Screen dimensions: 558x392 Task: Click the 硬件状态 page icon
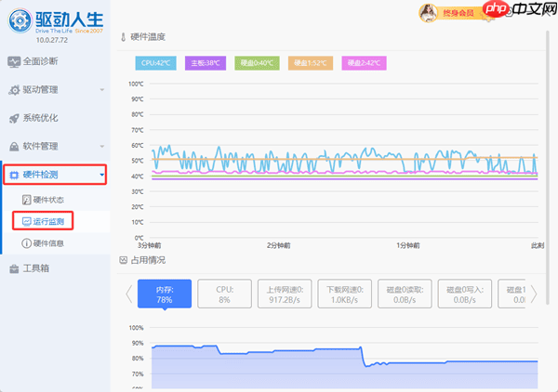tap(26, 200)
